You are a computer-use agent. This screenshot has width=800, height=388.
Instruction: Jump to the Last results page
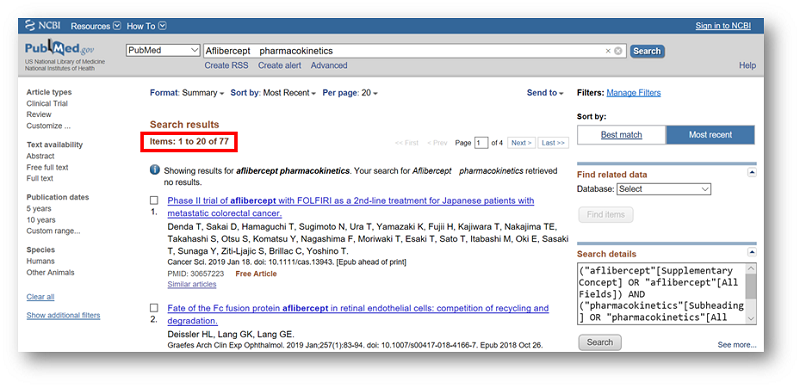click(x=554, y=143)
